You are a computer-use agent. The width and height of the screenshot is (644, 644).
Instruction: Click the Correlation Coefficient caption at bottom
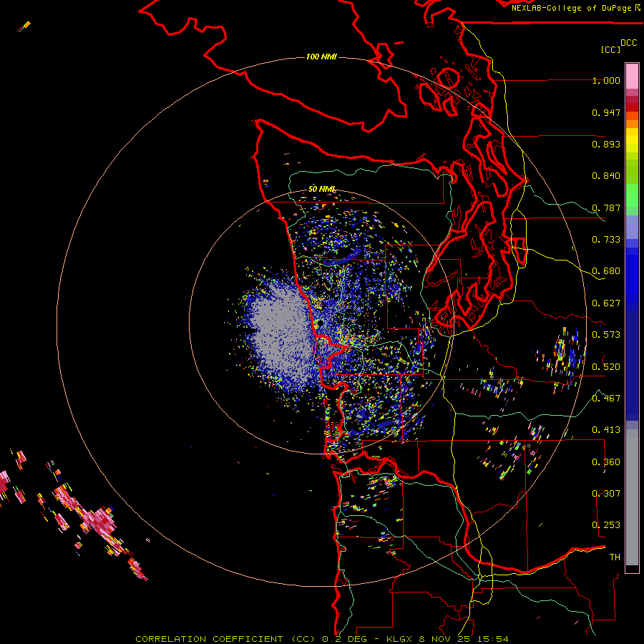pyautogui.click(x=322, y=639)
